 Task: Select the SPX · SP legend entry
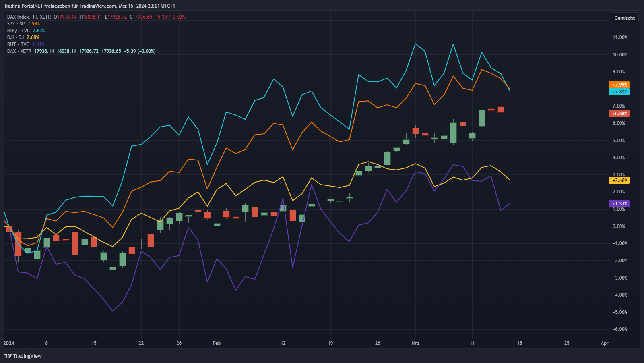[16, 24]
